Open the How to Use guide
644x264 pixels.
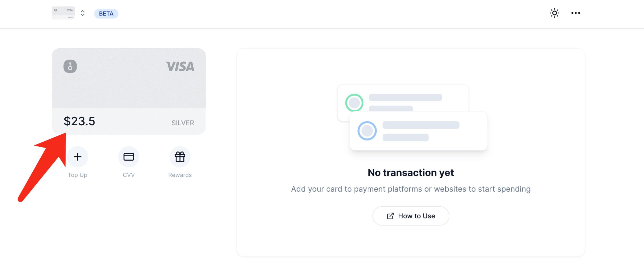(411, 216)
